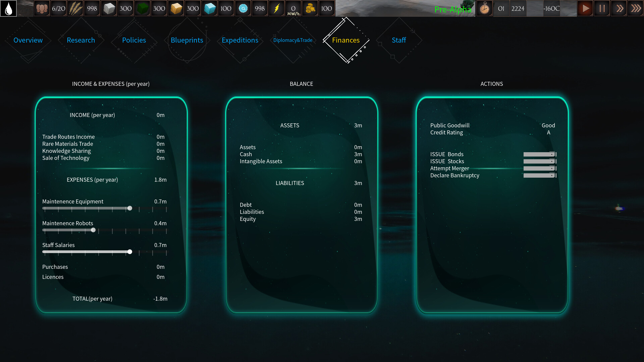Enable fastest speed with triple chevron button

coord(636,8)
